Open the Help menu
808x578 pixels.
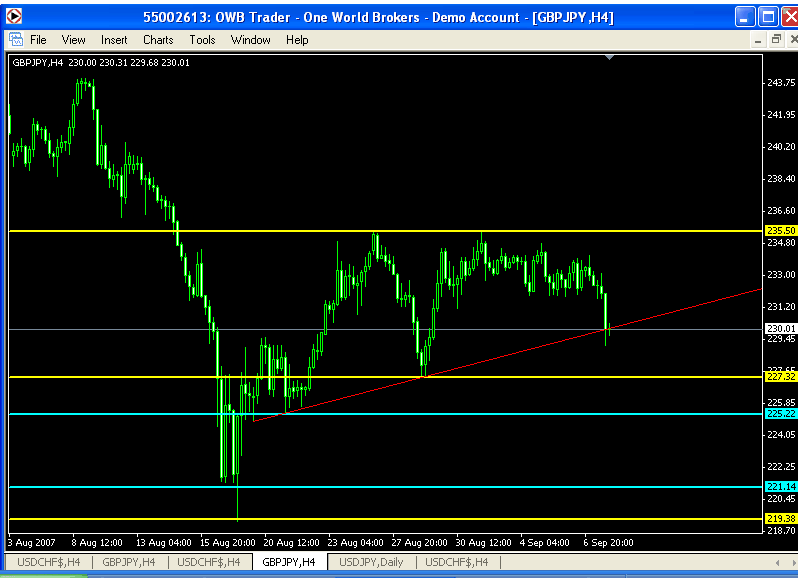297,40
